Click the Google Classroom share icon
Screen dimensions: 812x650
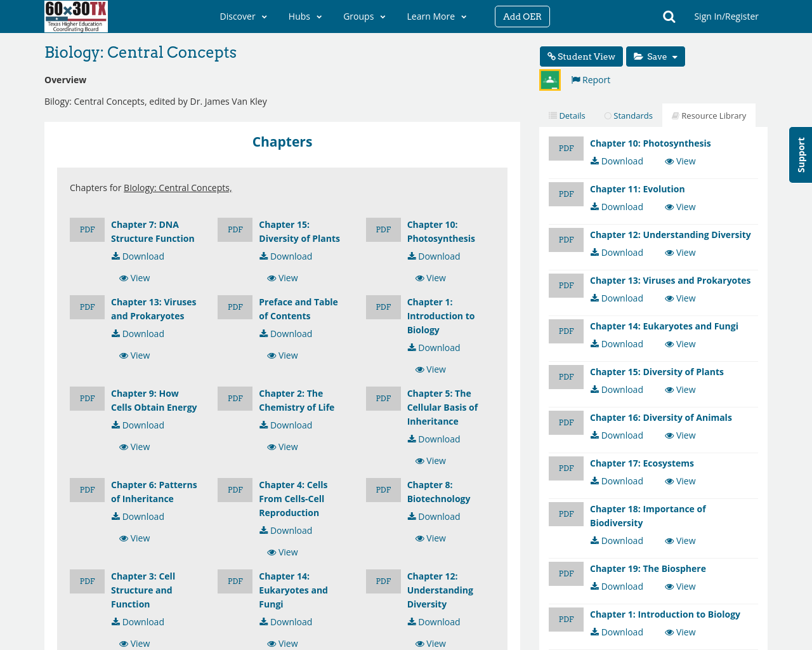click(550, 80)
